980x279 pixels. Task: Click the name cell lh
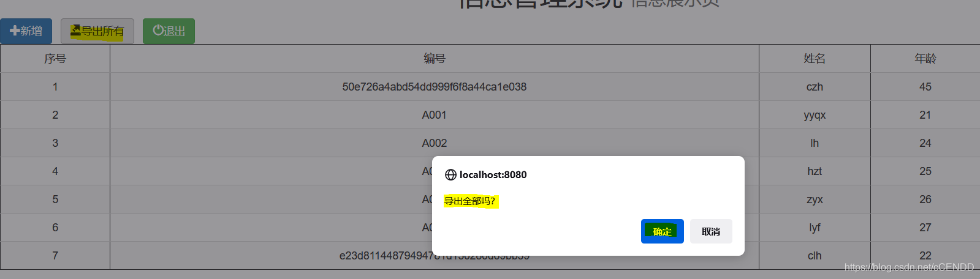[x=815, y=143]
